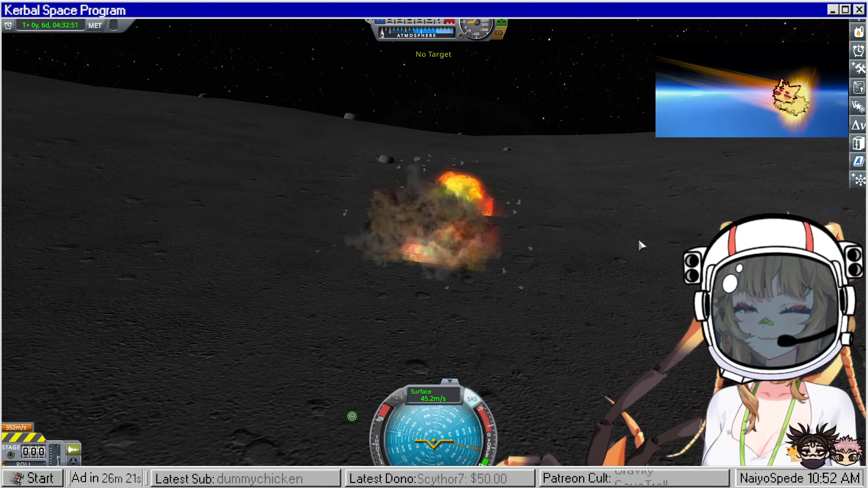868x488 pixels.
Task: Open the KSPedia rocket book icon
Action: (859, 162)
